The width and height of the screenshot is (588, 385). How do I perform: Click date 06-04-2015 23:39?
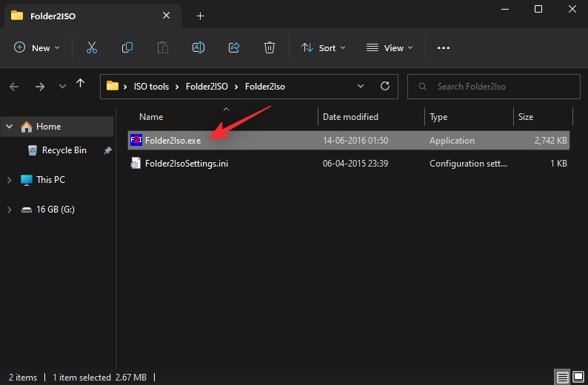[355, 164]
